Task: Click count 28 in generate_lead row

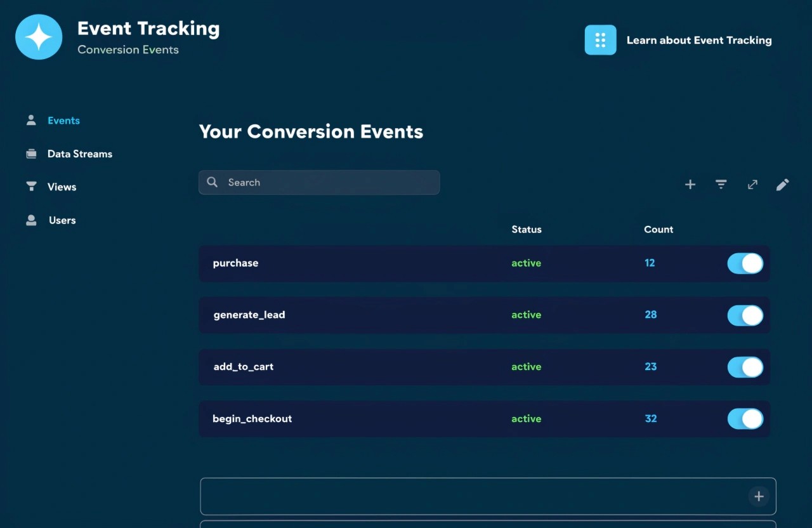Action: (x=651, y=315)
